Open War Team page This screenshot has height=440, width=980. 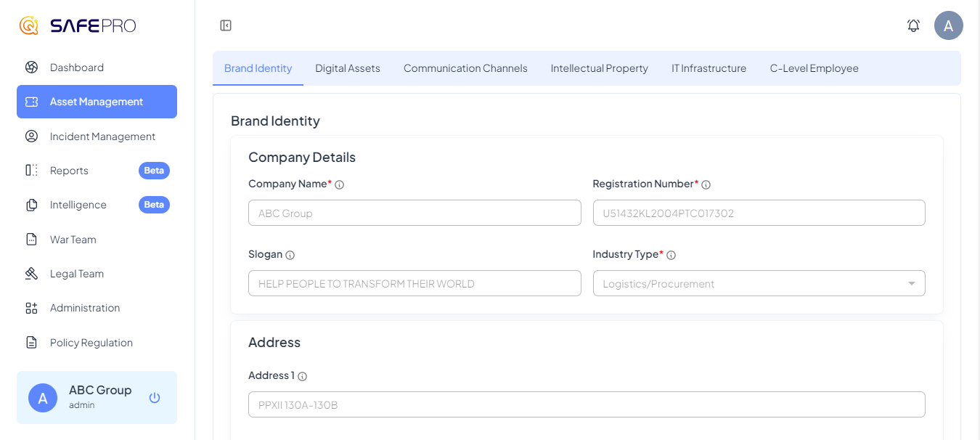coord(97,240)
